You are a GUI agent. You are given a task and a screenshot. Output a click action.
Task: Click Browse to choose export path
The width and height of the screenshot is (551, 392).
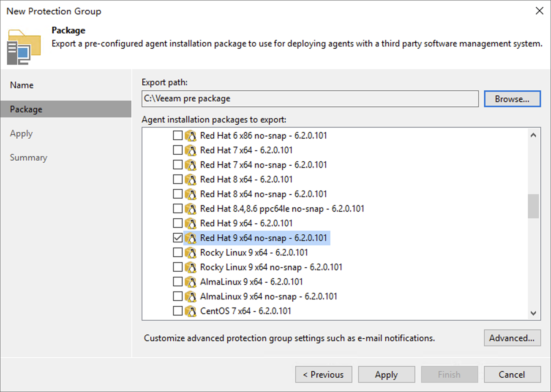[512, 99]
